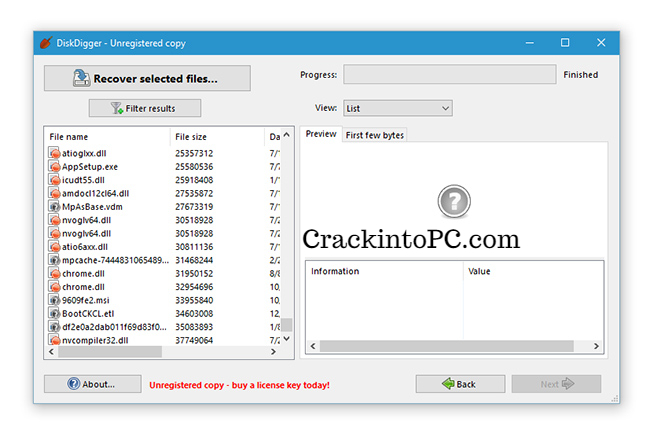Viewport: 650px width, 422px height.
Task: Switch to the First few bytes tab
Action: (x=374, y=135)
